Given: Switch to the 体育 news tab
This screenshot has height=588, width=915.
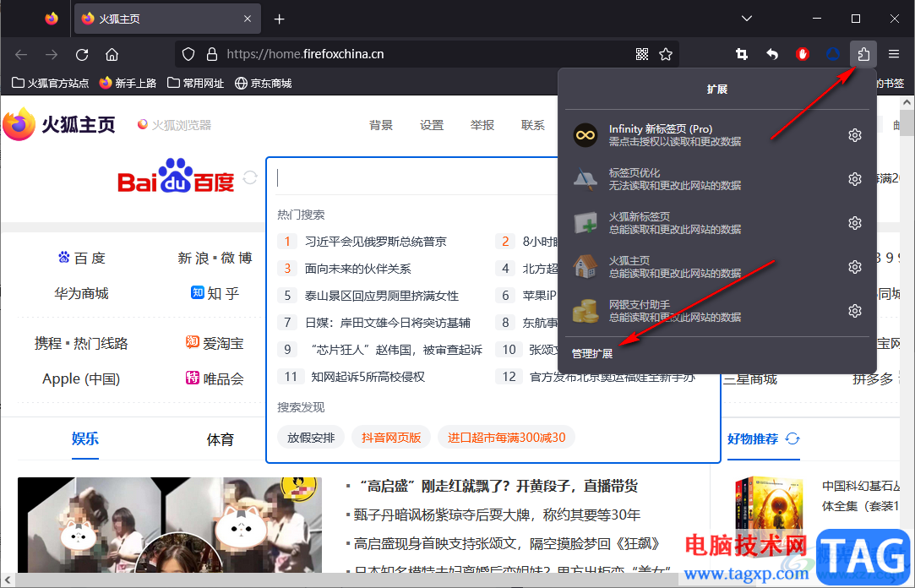Looking at the screenshot, I should [220, 440].
